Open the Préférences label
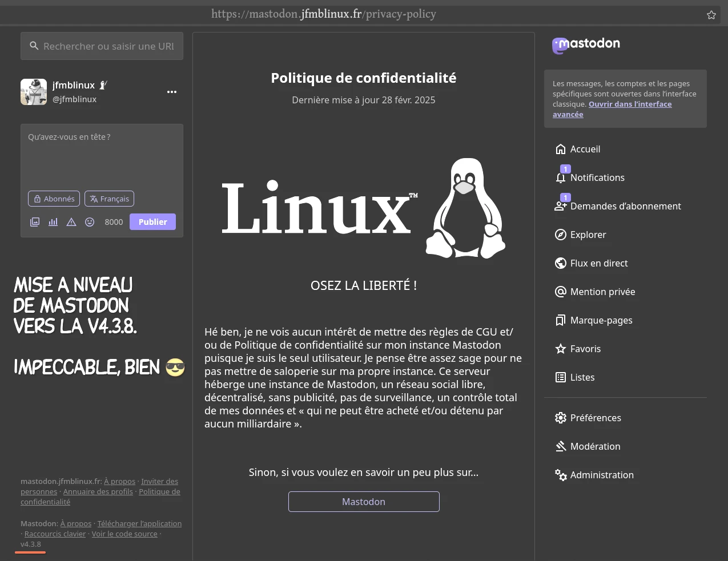This screenshot has width=728, height=561. [x=596, y=418]
